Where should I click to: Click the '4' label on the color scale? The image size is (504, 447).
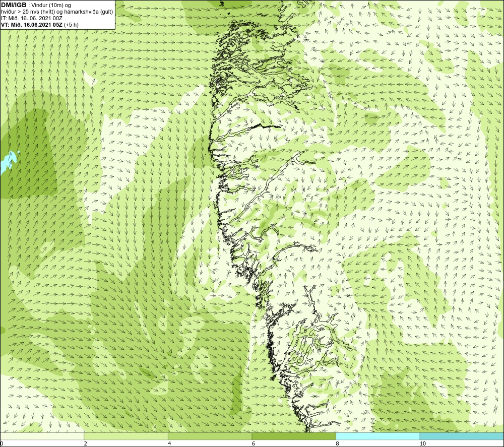(169, 443)
